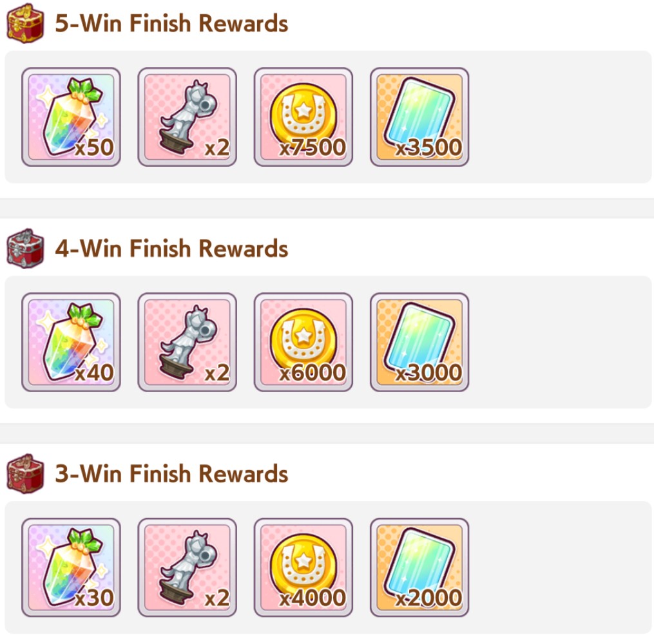This screenshot has height=644, width=654.
Task: Tap the 3-Win Finish Rewards heading
Action: pyautogui.click(x=171, y=473)
